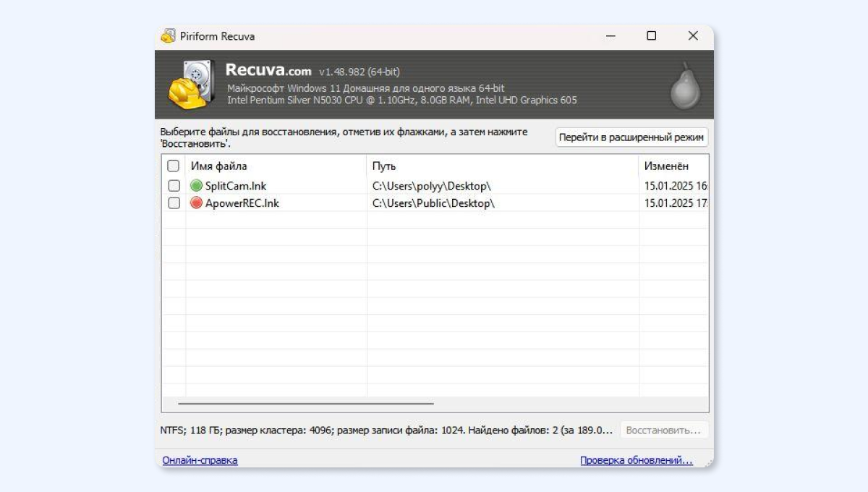Close the Piriform Recuva window
This screenshot has width=868, height=492.
pos(693,36)
